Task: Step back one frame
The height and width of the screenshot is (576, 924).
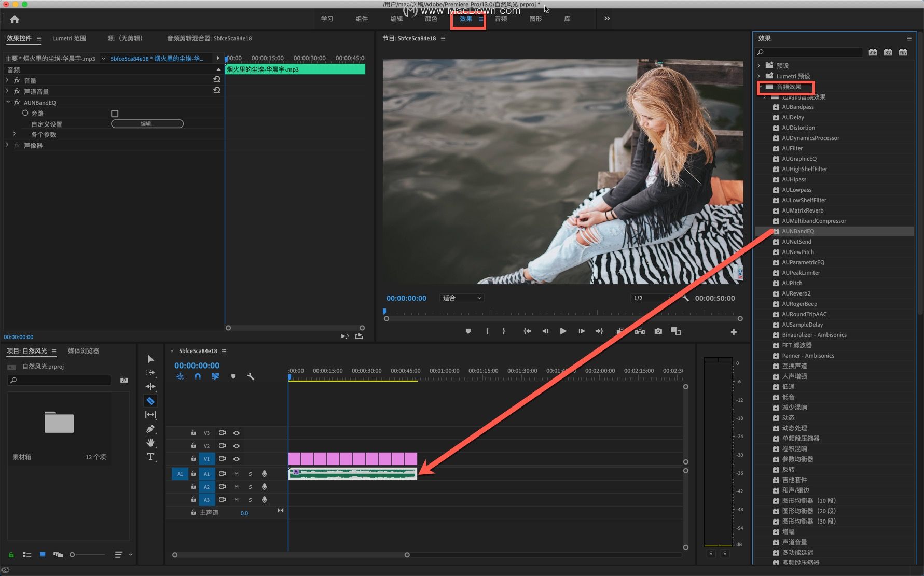Action: pos(545,331)
